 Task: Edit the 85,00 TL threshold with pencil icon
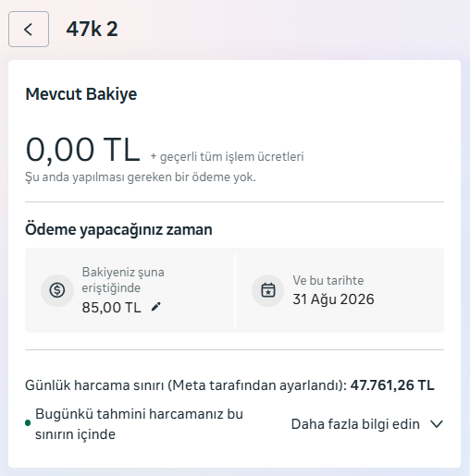click(156, 307)
